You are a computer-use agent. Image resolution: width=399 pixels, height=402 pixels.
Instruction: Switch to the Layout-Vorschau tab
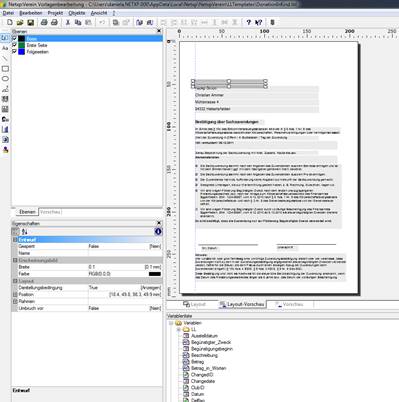click(242, 304)
